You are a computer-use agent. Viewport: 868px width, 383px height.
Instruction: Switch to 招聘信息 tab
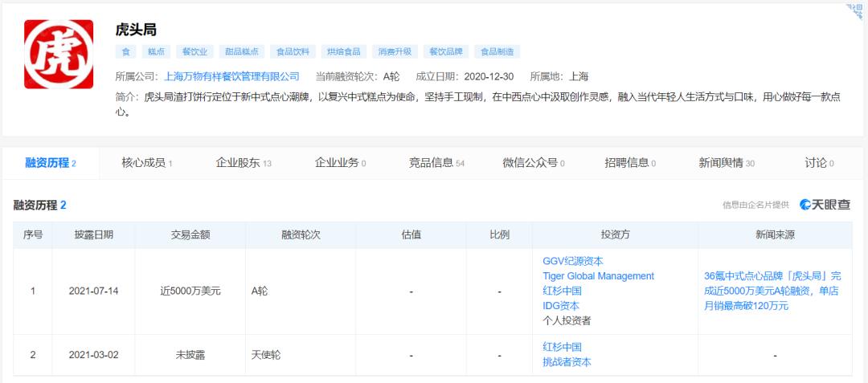630,163
